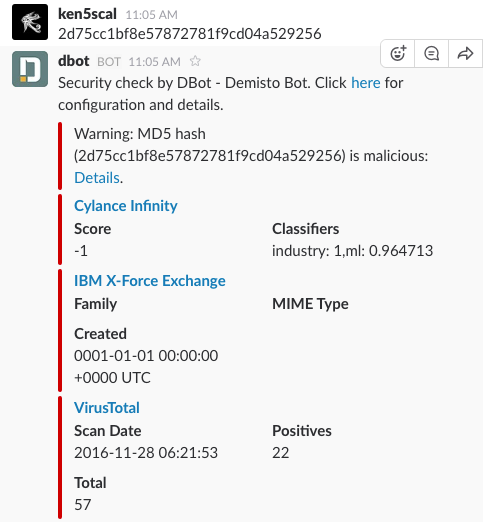This screenshot has height=522, width=483.
Task: Open ken5scal's profile avatar
Action: click(x=30, y=22)
